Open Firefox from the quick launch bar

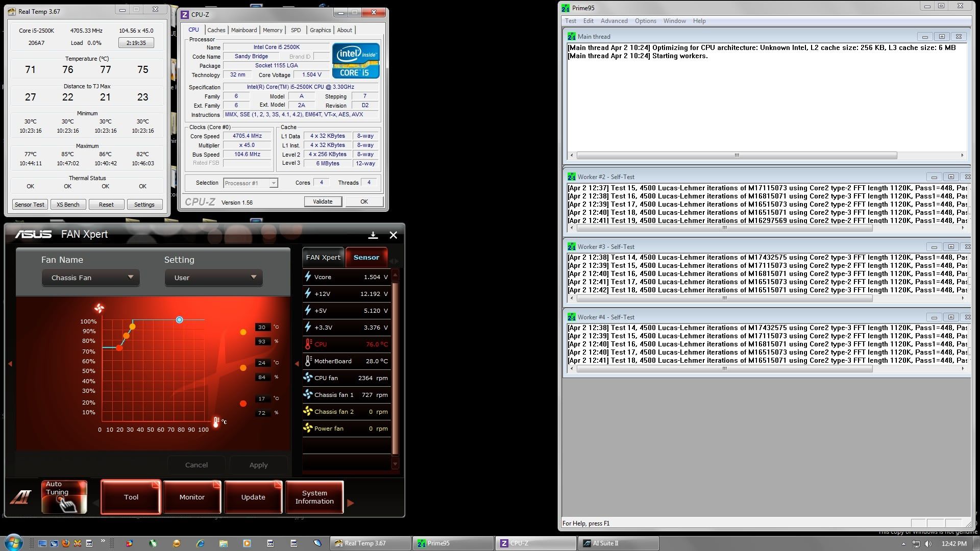coord(65,543)
